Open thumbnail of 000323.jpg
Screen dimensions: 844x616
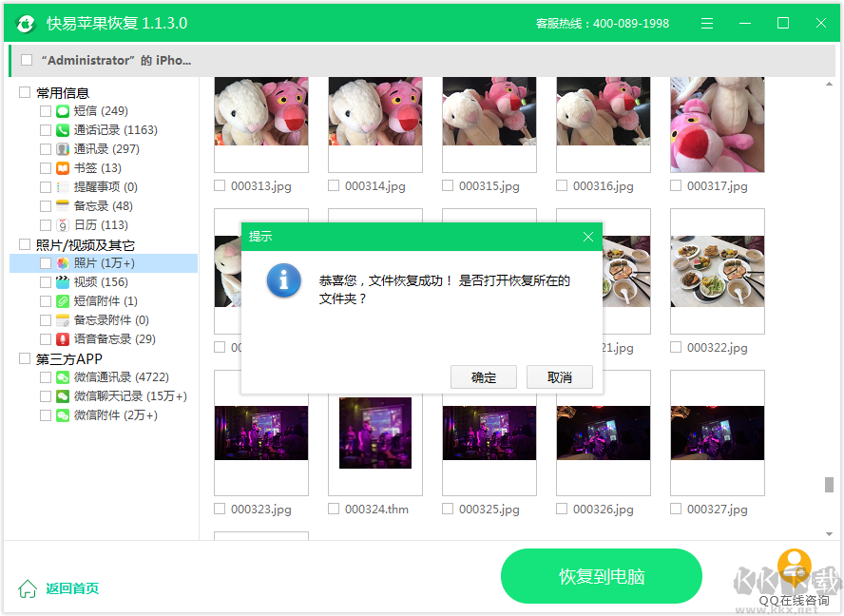(x=261, y=433)
